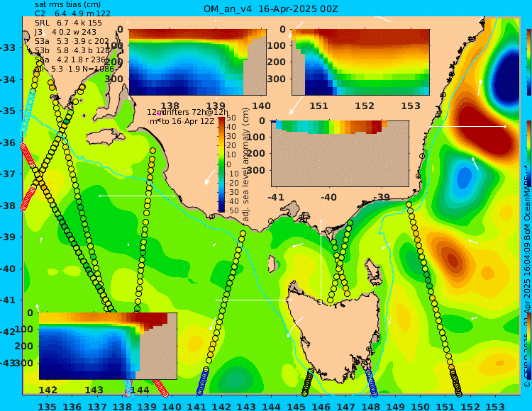Image resolution: width=532 pixels, height=411 pixels.
Task: Click the red track circles near 139.7E at bottom
Action: pos(160,388)
